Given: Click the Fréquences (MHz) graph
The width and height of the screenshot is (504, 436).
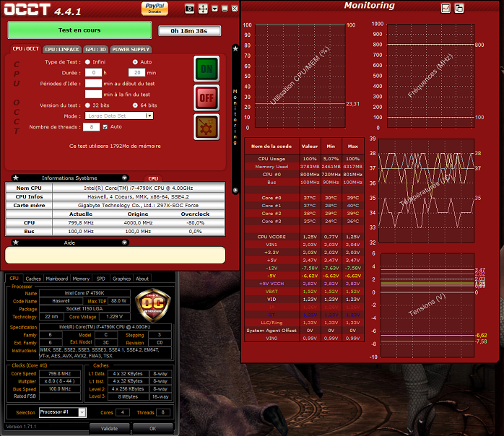Looking at the screenshot, I should 431,76.
